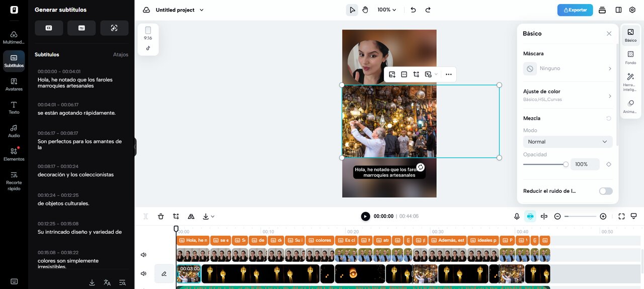Expand the Ajuste de color section
Image resolution: width=644 pixels, height=289 pixels.
568,95
